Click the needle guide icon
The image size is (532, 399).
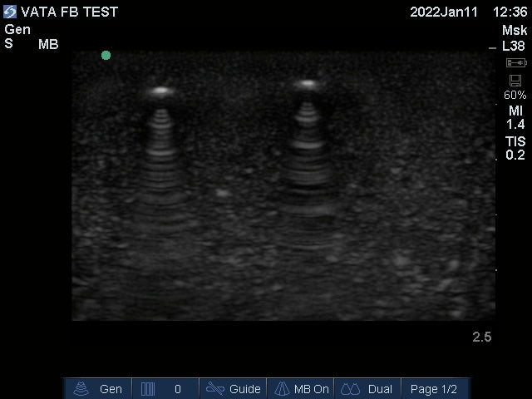(x=215, y=389)
